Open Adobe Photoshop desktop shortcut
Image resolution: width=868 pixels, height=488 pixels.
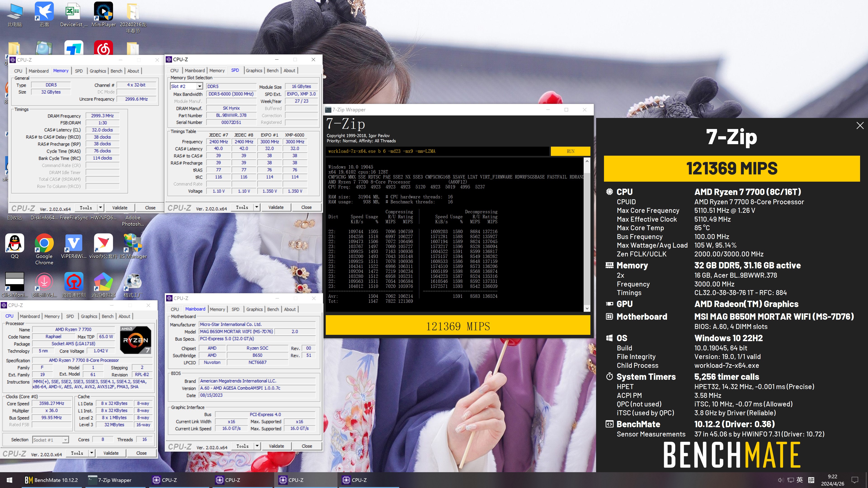coord(133,221)
